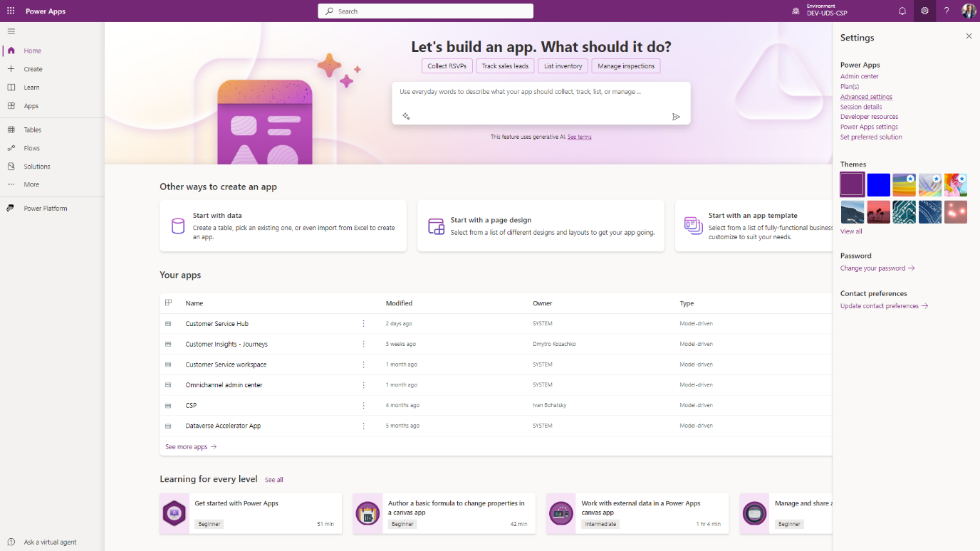Screen dimensions: 980x551
Task: Click View all themes link
Action: pyautogui.click(x=851, y=231)
